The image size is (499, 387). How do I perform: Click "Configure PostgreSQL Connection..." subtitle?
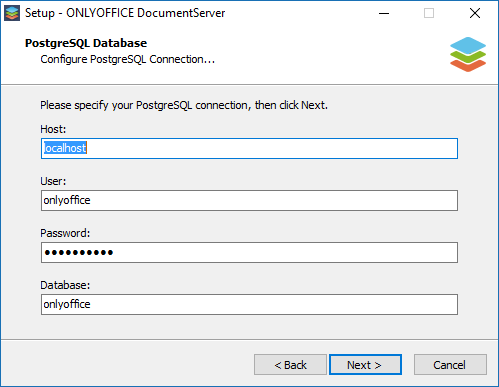[128, 59]
